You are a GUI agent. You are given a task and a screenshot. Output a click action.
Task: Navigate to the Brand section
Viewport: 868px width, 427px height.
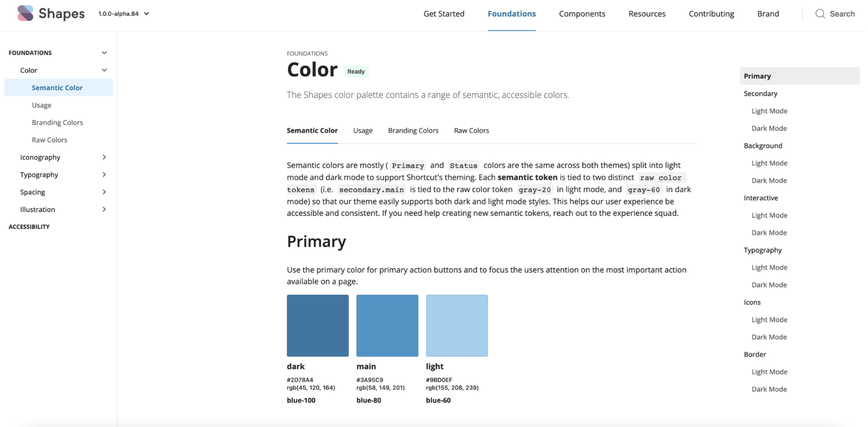[x=768, y=14]
